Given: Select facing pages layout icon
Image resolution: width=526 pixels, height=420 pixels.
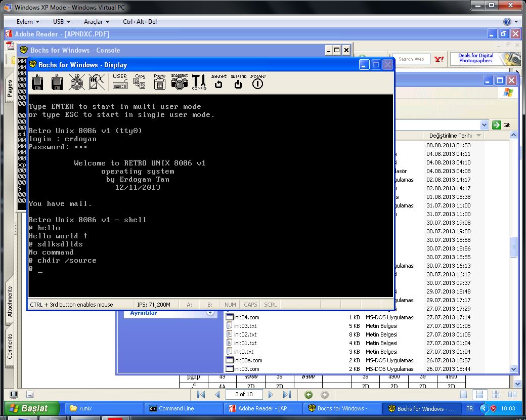Looking at the screenshot, I should pos(512,395).
